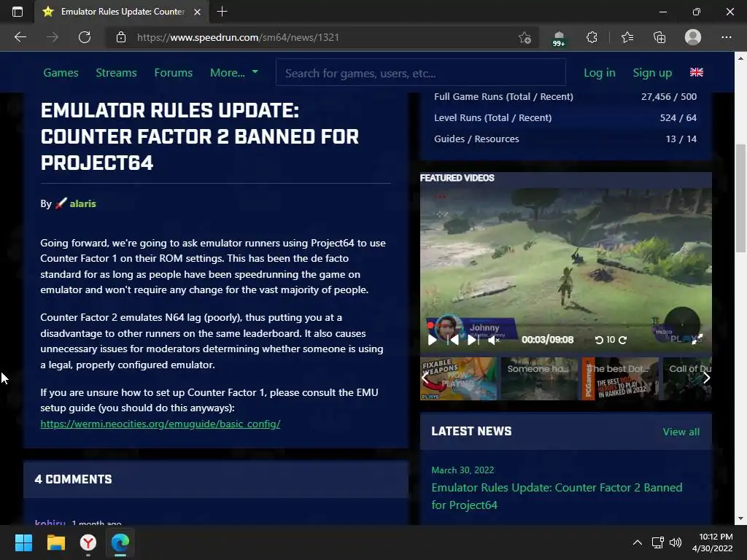The width and height of the screenshot is (747, 560).
Task: Click the browser address bar URL
Action: (238, 37)
